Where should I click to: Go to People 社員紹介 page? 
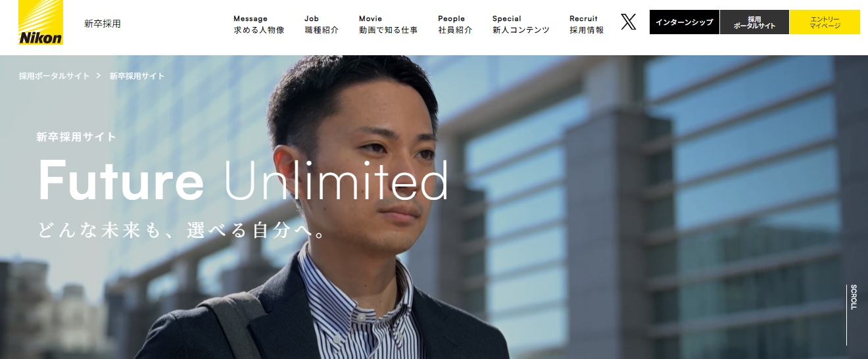(x=455, y=24)
